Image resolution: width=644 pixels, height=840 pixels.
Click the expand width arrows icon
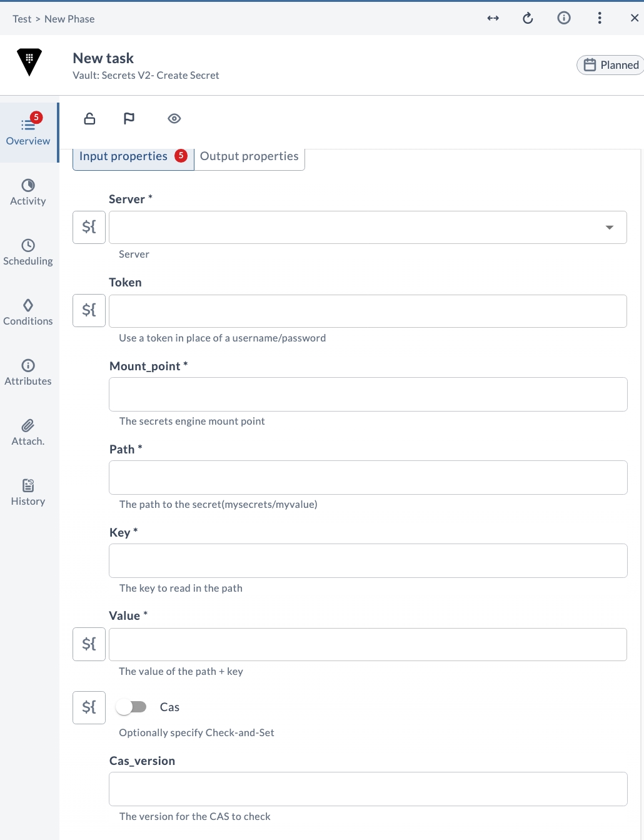tap(493, 18)
